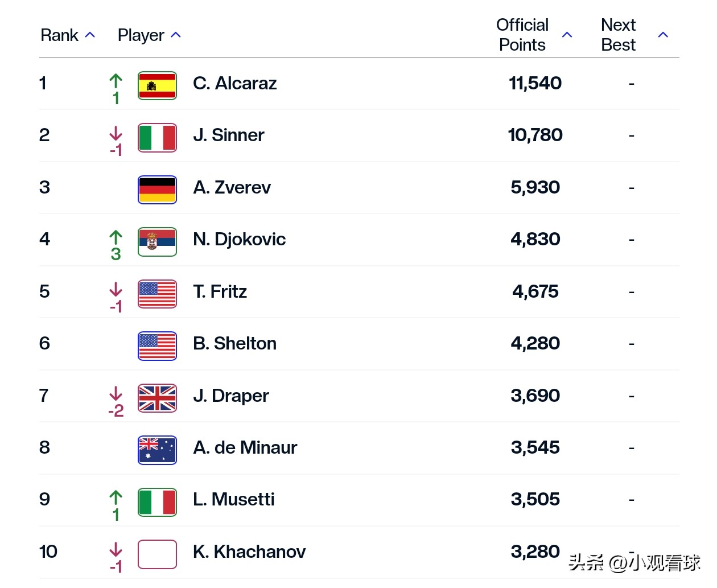The height and width of the screenshot is (588, 717).
Task: Click the Serbia flag next to Djokovic
Action: (157, 242)
